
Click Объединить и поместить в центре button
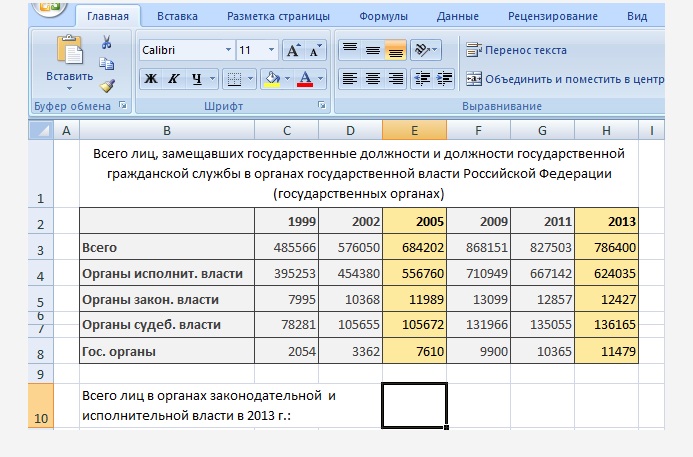tap(565, 79)
